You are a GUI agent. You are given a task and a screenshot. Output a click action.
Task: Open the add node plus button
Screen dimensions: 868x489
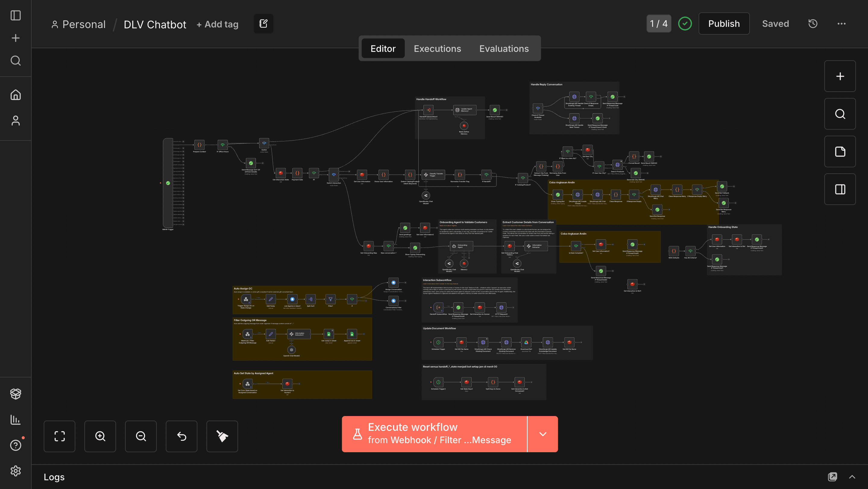click(840, 76)
